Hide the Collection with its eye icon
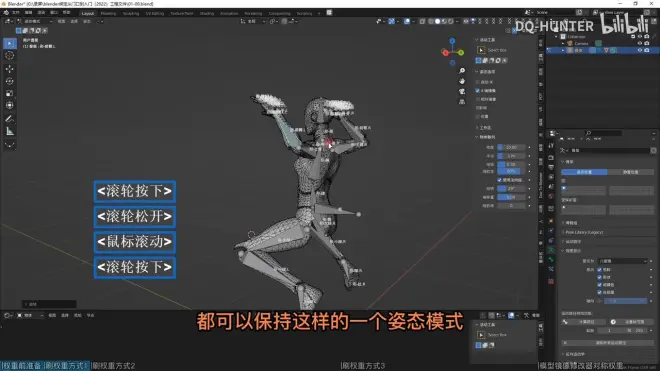This screenshot has height=371, width=660. tap(640, 37)
